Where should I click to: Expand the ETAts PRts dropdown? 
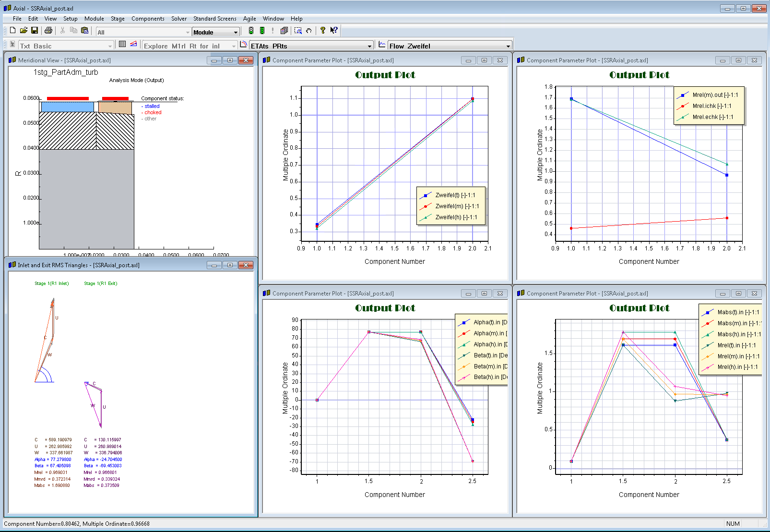(369, 47)
